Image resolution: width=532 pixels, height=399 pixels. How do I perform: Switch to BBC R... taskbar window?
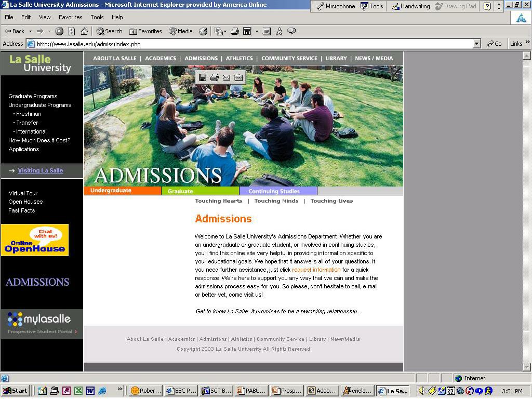pyautogui.click(x=180, y=391)
